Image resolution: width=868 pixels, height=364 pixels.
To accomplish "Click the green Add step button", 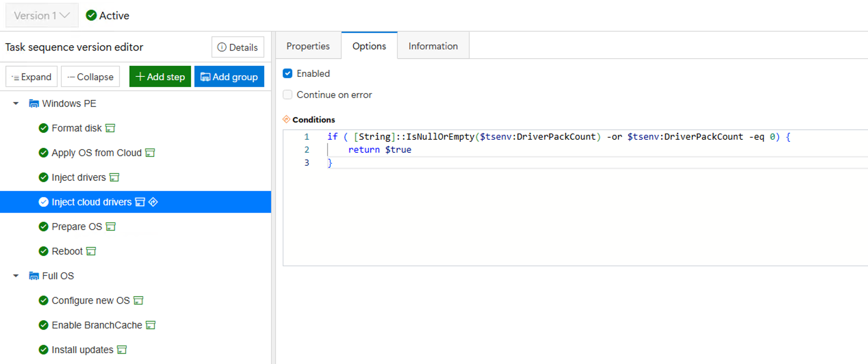I will coord(160,77).
